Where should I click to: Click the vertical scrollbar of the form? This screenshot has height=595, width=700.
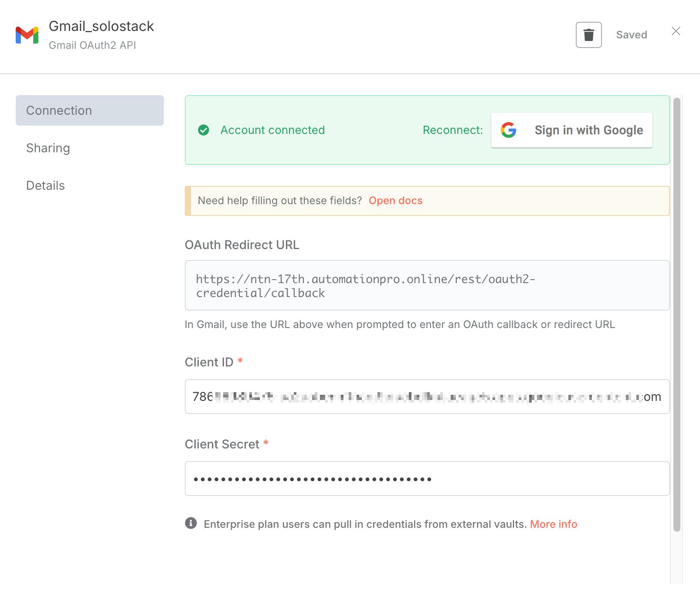[677, 314]
